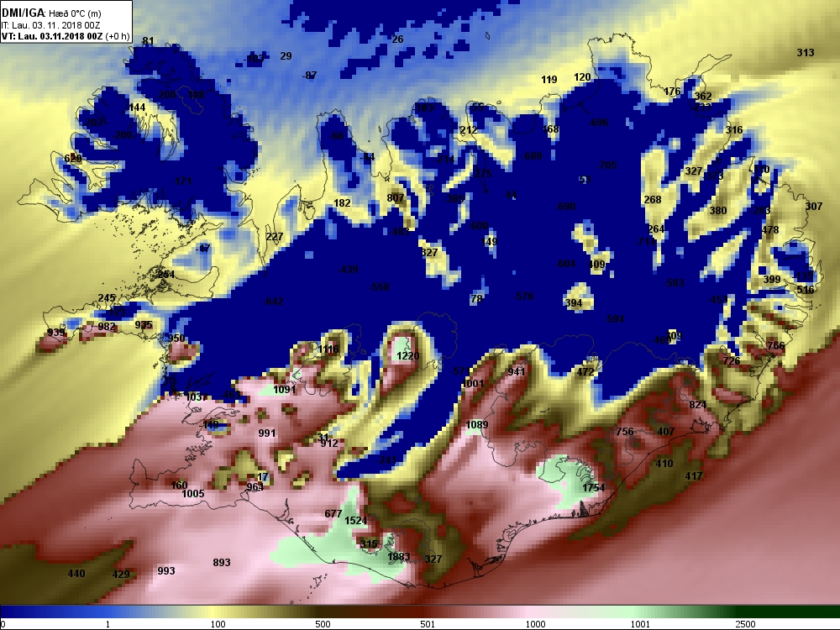Click the "VT: Lau. 03.11.2018 00Z (+0 h)" line
840x630 pixels.
pos(66,36)
